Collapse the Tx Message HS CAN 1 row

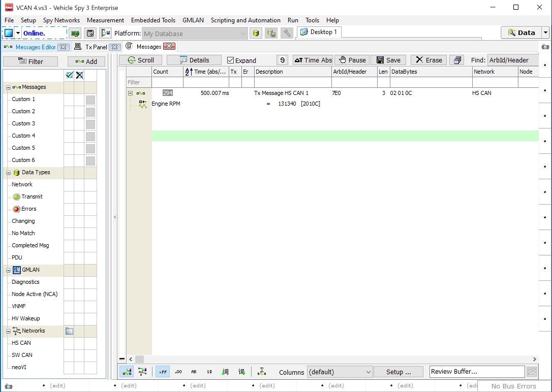click(x=130, y=93)
